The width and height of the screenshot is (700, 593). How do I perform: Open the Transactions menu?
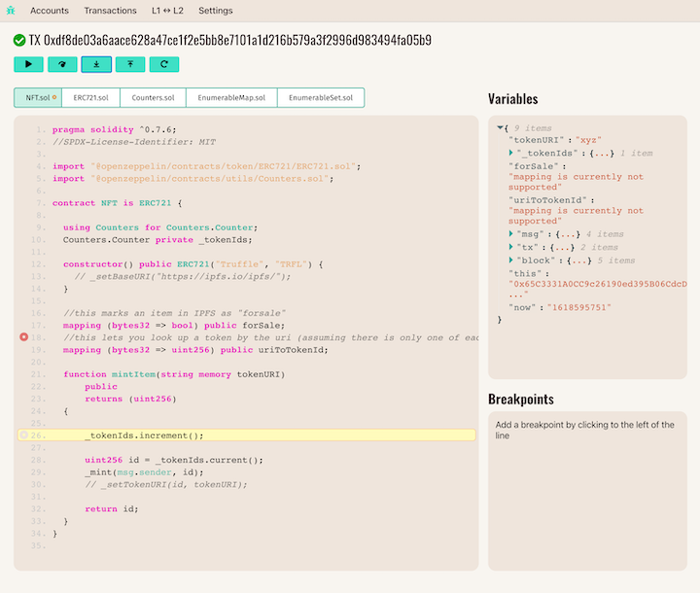tap(110, 11)
